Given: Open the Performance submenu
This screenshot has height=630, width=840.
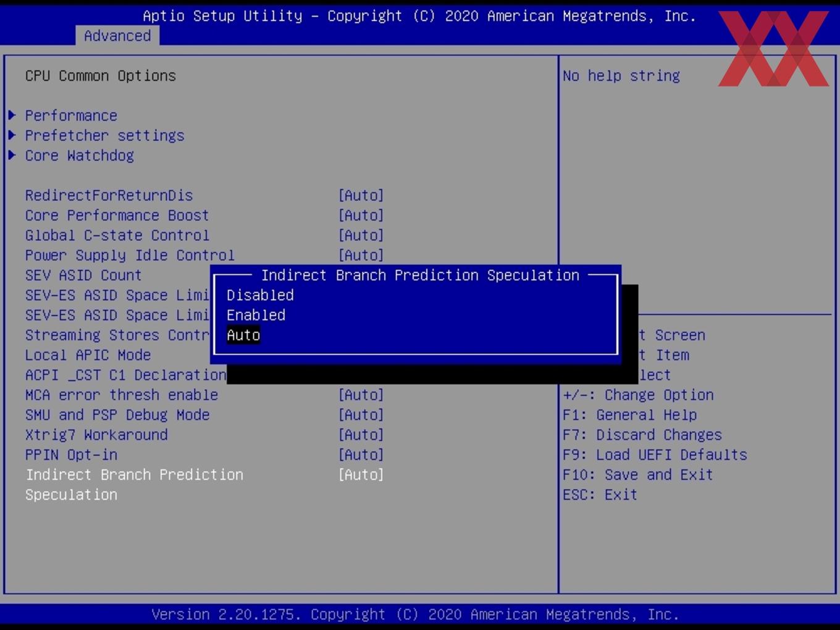Looking at the screenshot, I should (71, 115).
